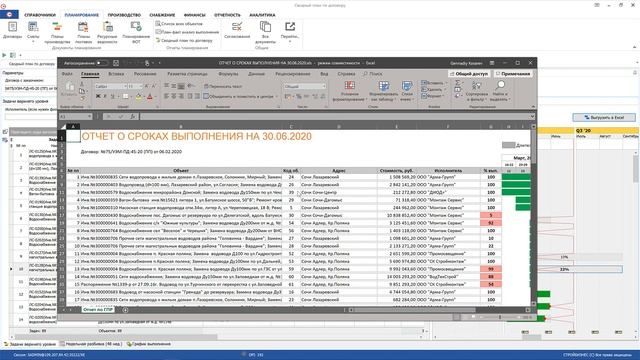Image resolution: width=640 pixels, height=360 pixels.
Task: Switch to the СПРАВОЧНИКИ ribbon tab
Action: [x=40, y=15]
